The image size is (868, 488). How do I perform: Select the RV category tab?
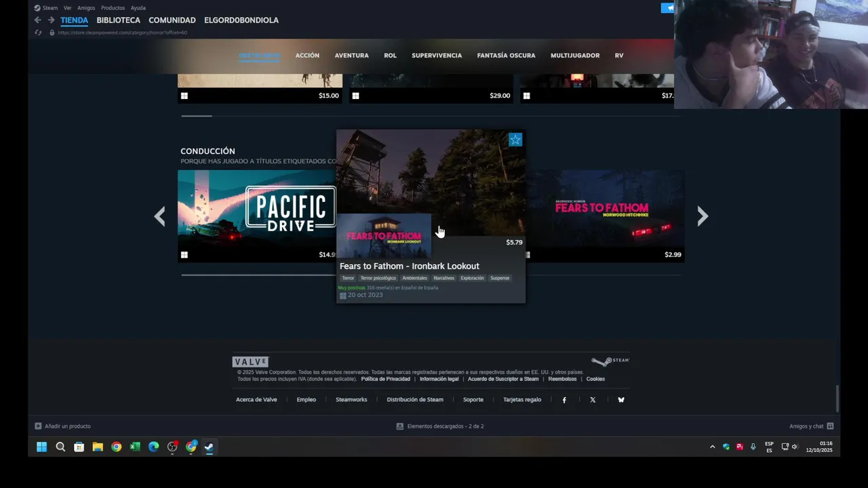(619, 56)
